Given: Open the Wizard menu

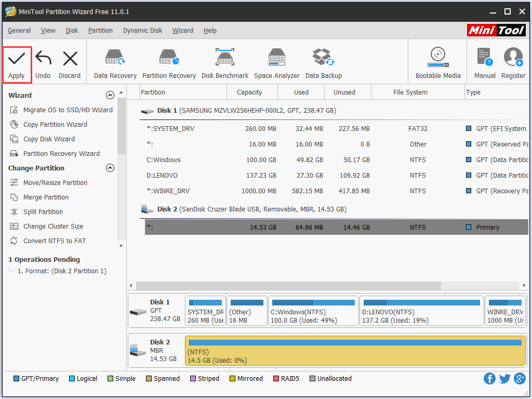Looking at the screenshot, I should coord(182,31).
